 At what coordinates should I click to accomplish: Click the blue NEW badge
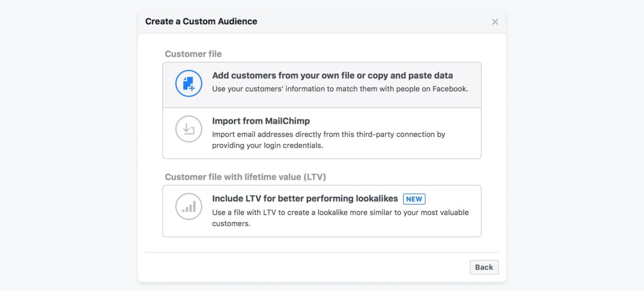[x=414, y=199]
